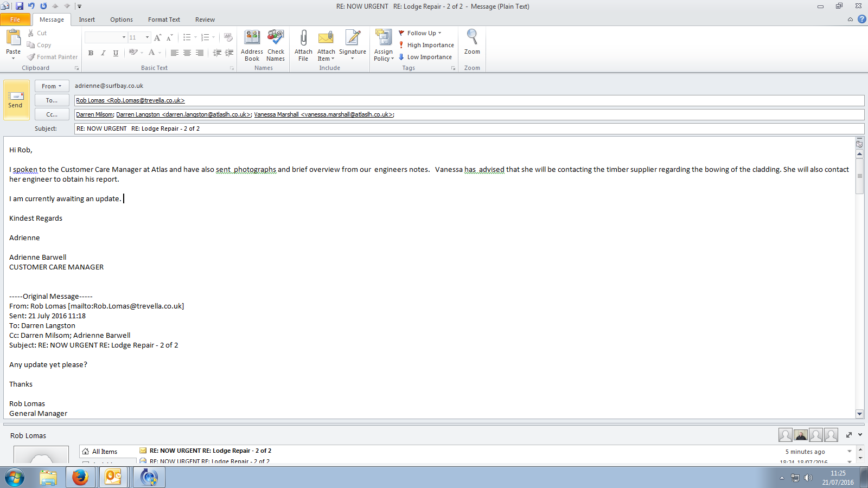This screenshot has width=868, height=488.
Task: Click the Save icon in quick access toolbar
Action: (20, 6)
